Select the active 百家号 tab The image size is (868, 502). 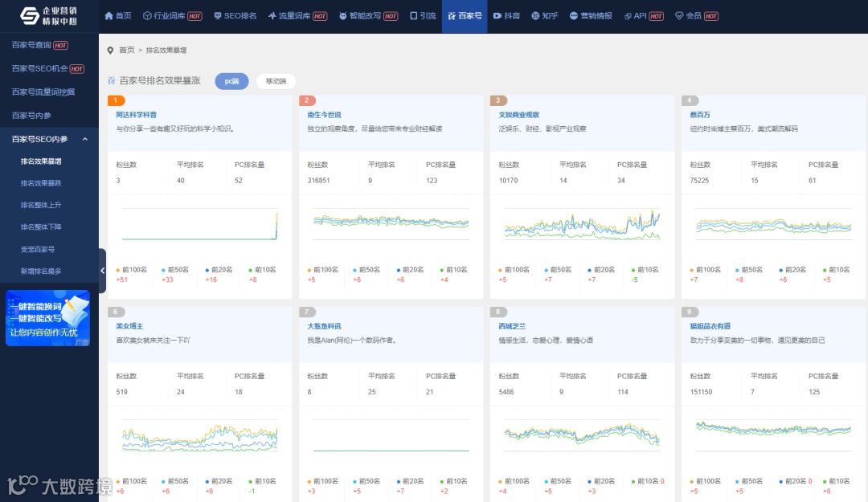coord(465,16)
